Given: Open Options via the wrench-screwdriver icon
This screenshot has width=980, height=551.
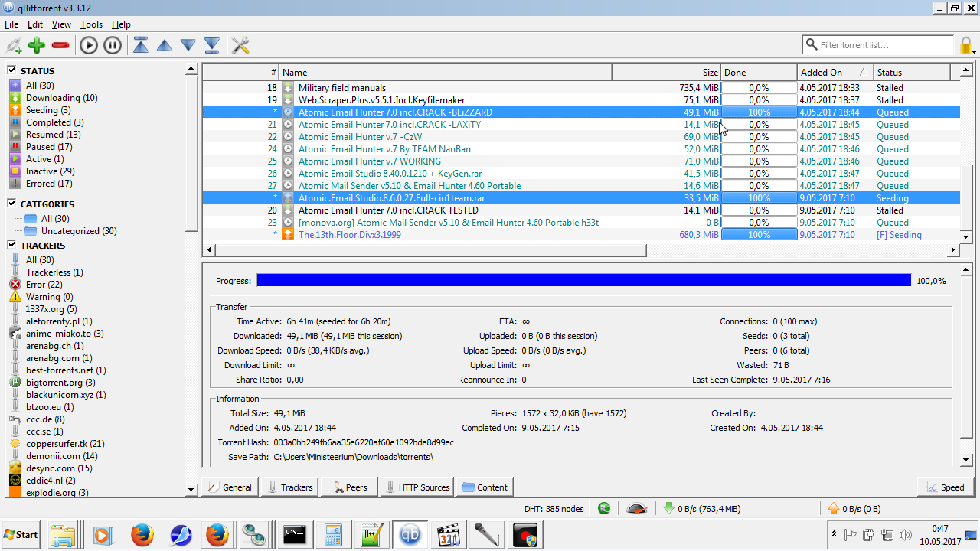Looking at the screenshot, I should [240, 45].
